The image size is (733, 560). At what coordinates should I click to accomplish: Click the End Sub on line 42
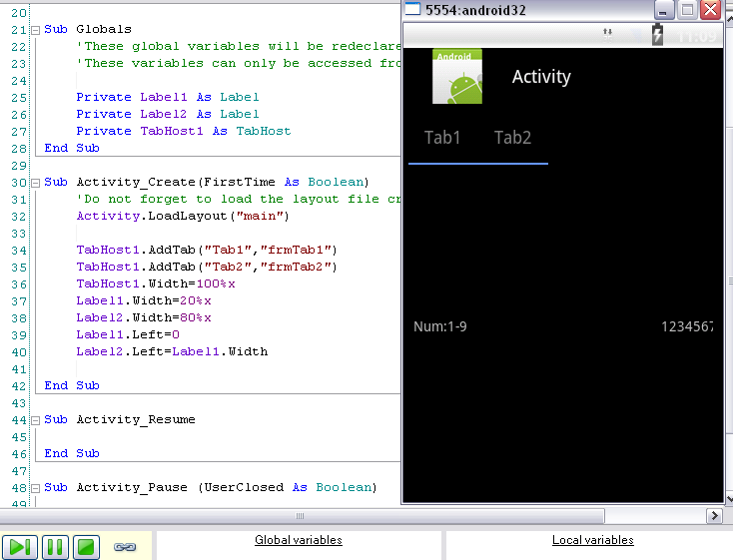[x=72, y=385]
